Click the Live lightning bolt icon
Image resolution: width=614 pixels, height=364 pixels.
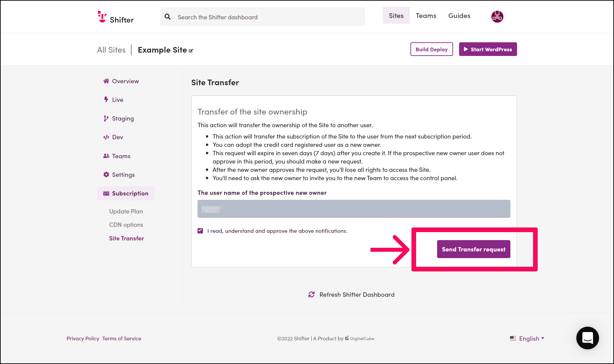coord(106,100)
